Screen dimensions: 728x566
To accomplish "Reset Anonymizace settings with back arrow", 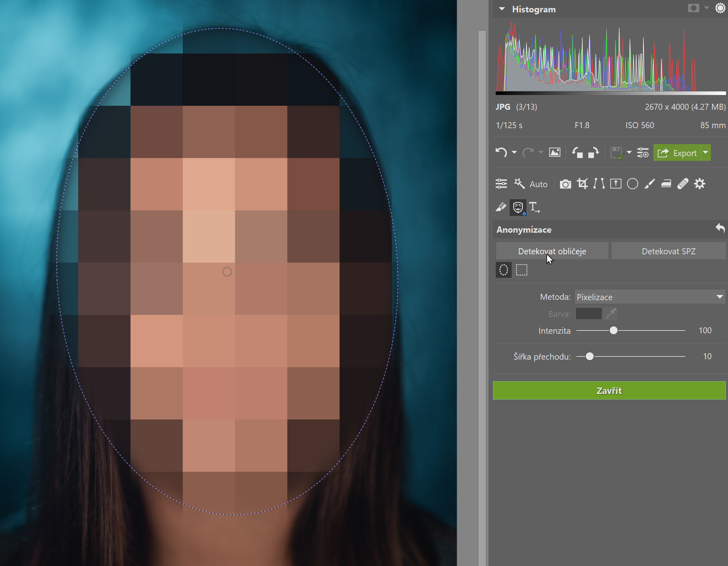I will [720, 228].
